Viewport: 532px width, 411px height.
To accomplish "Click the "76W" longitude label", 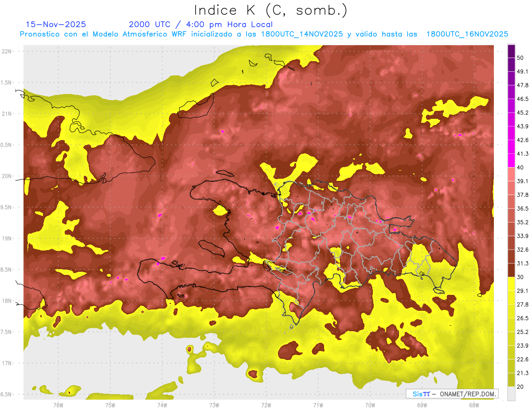I will pos(58,405).
